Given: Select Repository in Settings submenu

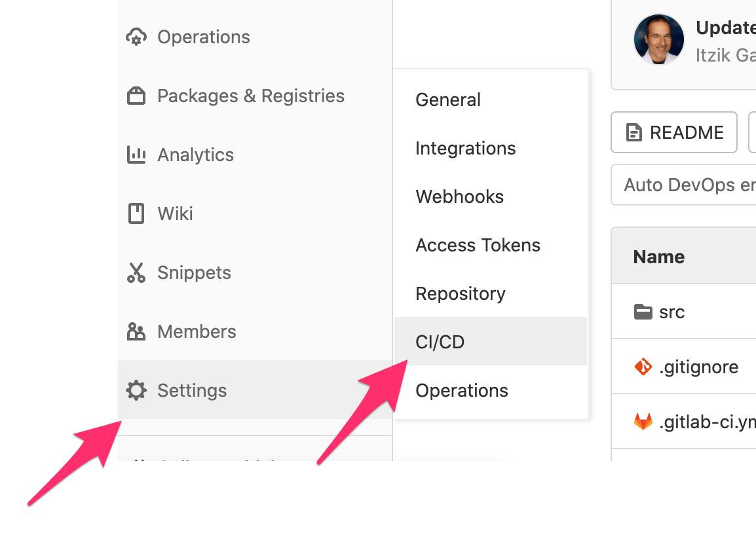Looking at the screenshot, I should point(460,293).
